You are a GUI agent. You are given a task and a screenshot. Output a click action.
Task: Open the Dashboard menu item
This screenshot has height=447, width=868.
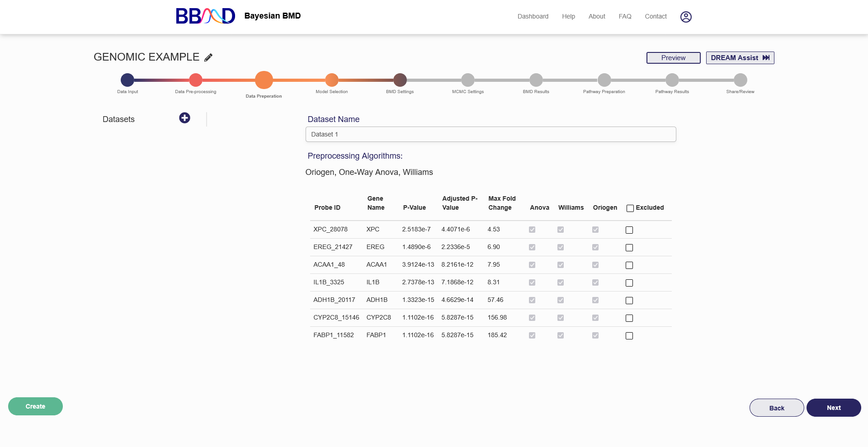[533, 16]
